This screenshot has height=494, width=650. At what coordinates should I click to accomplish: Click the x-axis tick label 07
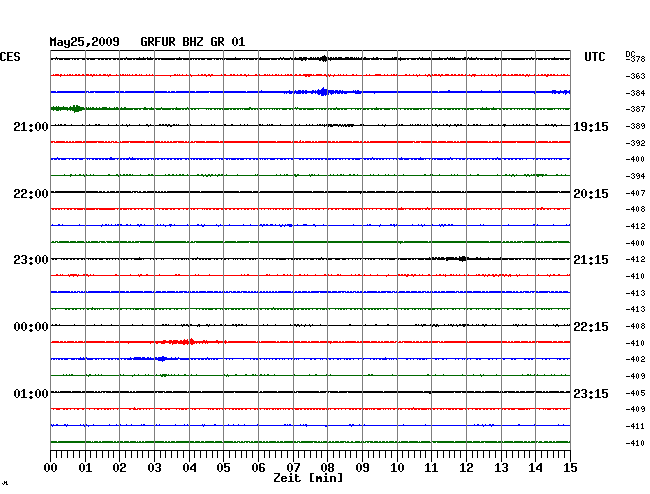point(293,468)
